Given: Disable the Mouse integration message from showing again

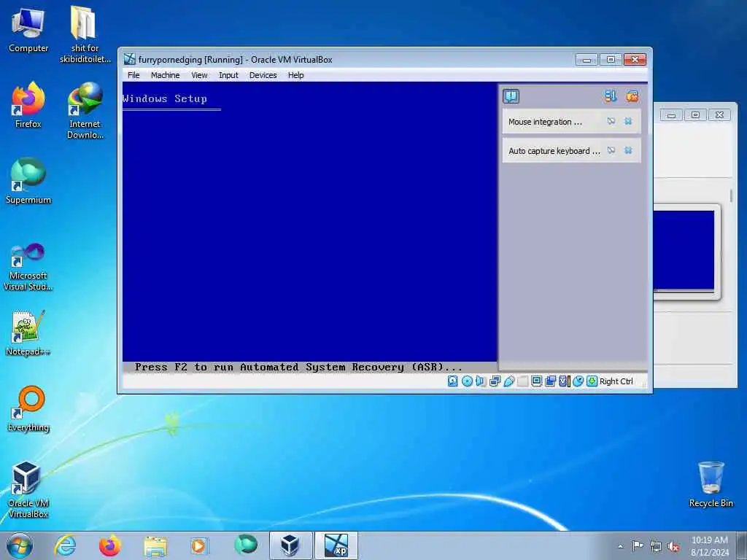Looking at the screenshot, I should click(611, 122).
